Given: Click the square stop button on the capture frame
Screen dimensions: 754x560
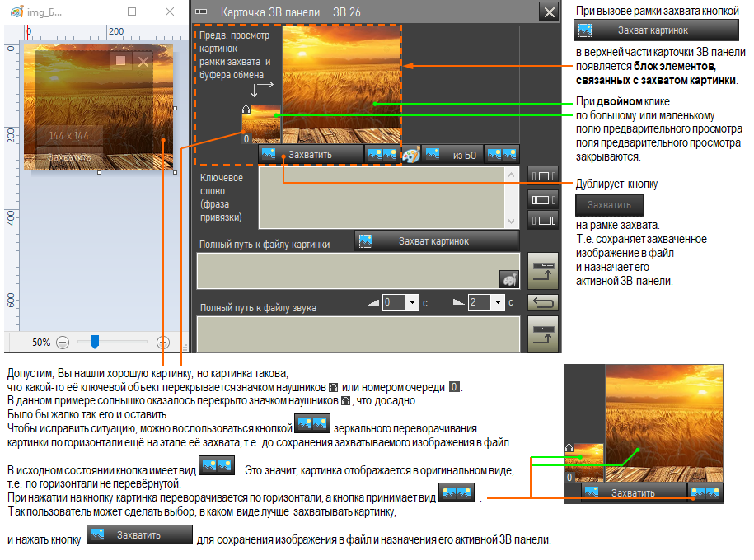Looking at the screenshot, I should pyautogui.click(x=120, y=61).
